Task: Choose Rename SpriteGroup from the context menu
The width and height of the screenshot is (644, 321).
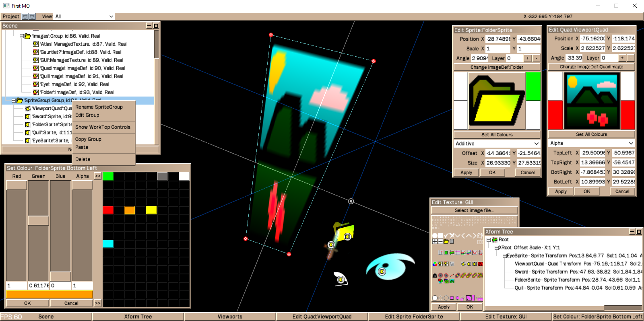Action: [99, 107]
